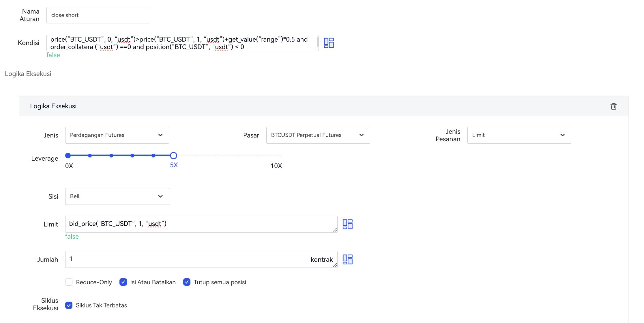Viewport: 644px width, 323px height.
Task: Click the 5X leverage slider handle
Action: tap(173, 155)
